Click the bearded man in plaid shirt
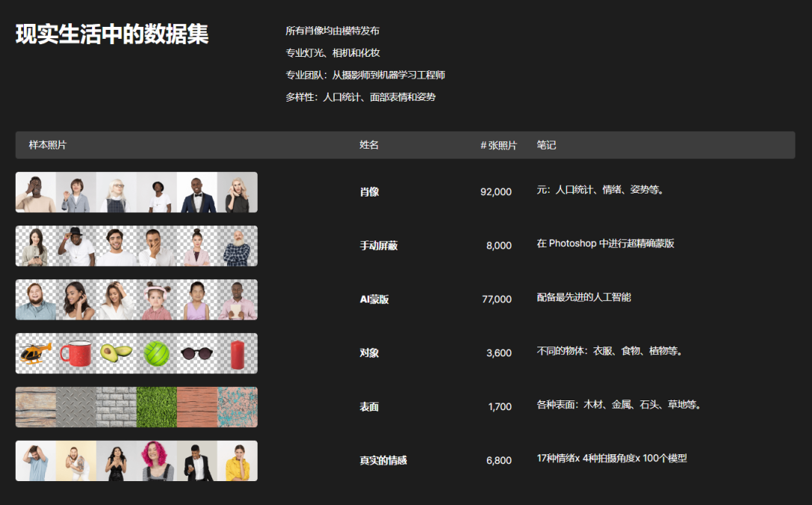Screen dimensions: 812x505 click(238, 247)
